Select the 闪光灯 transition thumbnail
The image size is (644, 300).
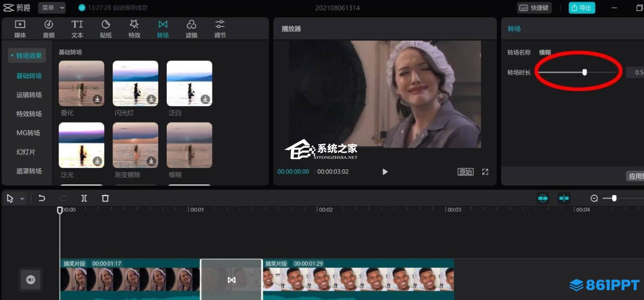136,84
